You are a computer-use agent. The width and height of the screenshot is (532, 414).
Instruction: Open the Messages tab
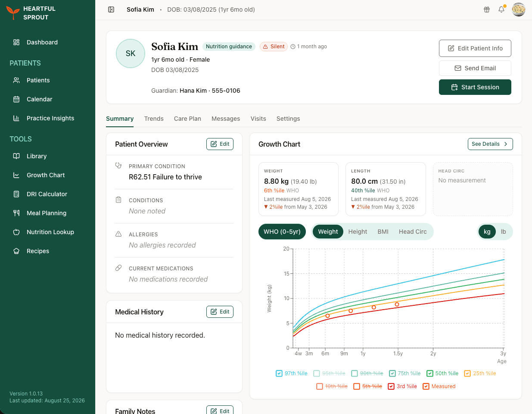point(226,119)
